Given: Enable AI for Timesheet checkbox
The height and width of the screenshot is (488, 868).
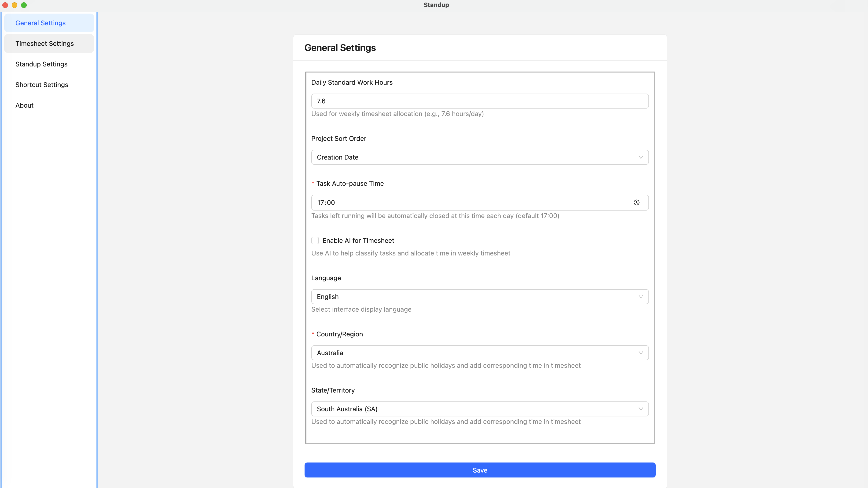Looking at the screenshot, I should (315, 240).
